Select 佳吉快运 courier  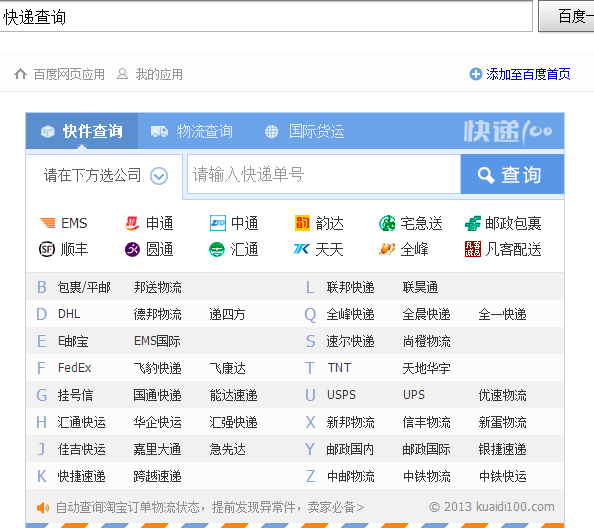click(81, 450)
